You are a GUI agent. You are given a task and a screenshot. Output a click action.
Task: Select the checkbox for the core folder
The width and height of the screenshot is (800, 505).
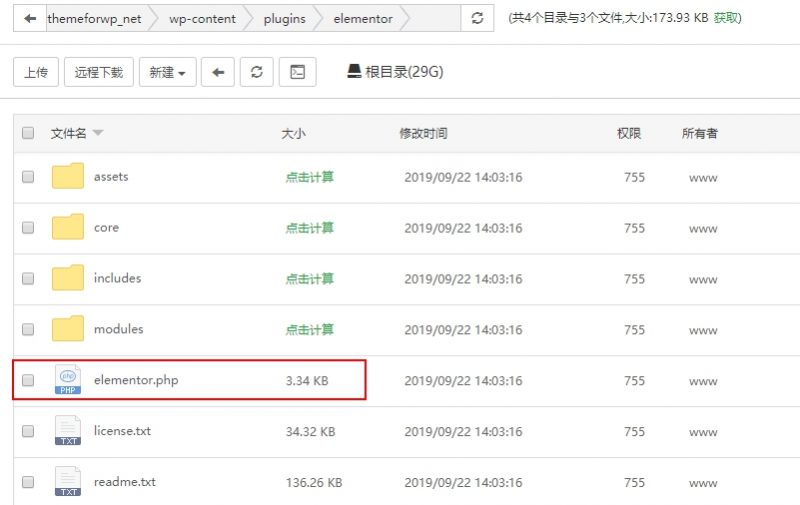[28, 228]
